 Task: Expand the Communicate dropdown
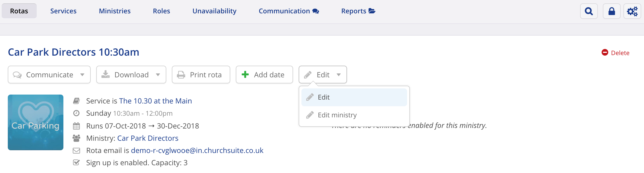pyautogui.click(x=49, y=75)
